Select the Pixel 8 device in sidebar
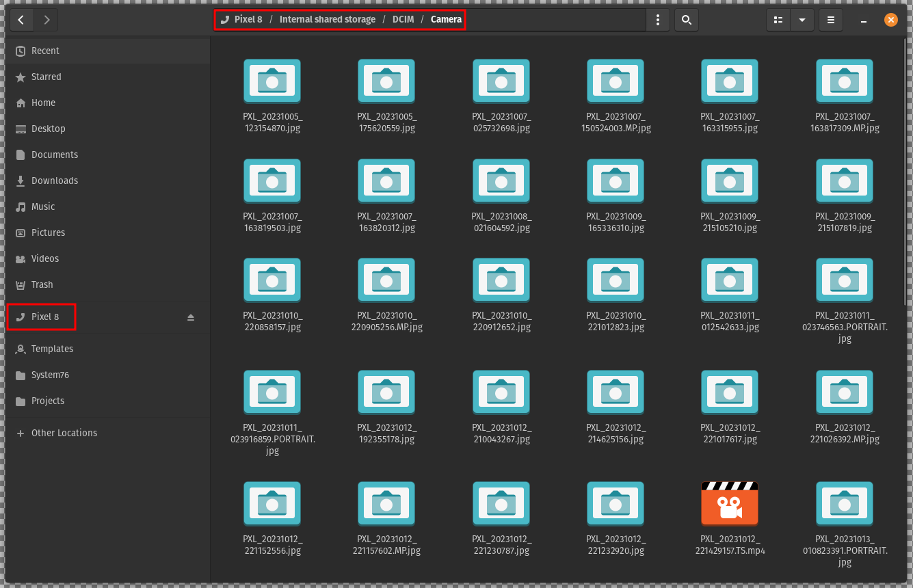 click(x=41, y=317)
